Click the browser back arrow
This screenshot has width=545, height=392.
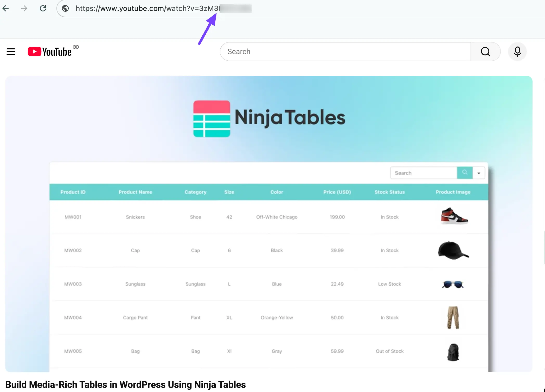(x=6, y=8)
